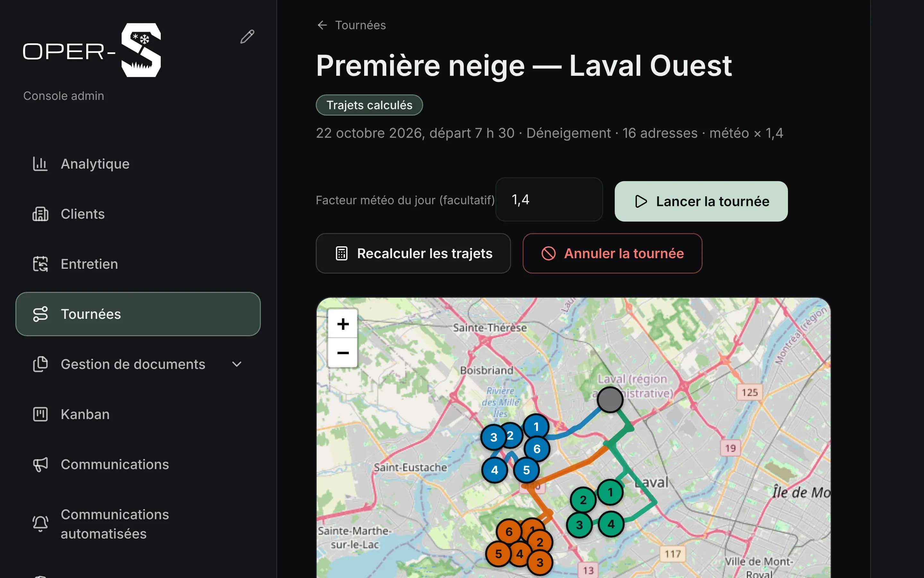Screen dimensions: 924x578
Task: Zoom out on the map
Action: [343, 353]
